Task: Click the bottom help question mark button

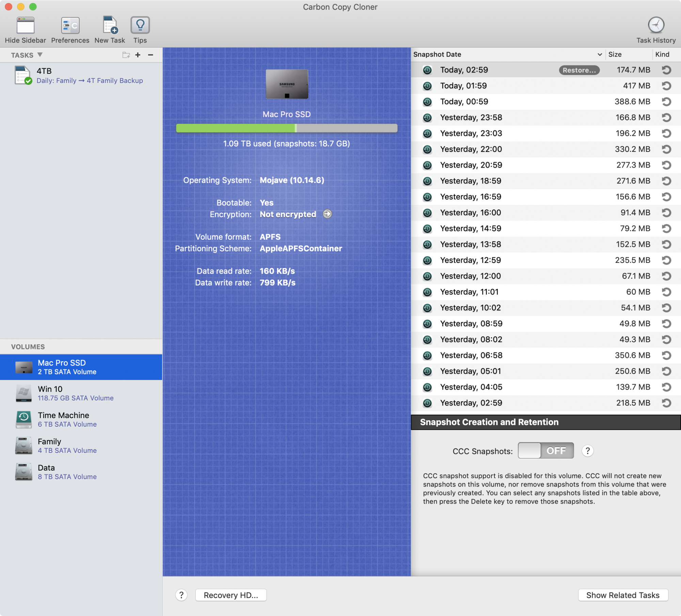Action: [181, 595]
